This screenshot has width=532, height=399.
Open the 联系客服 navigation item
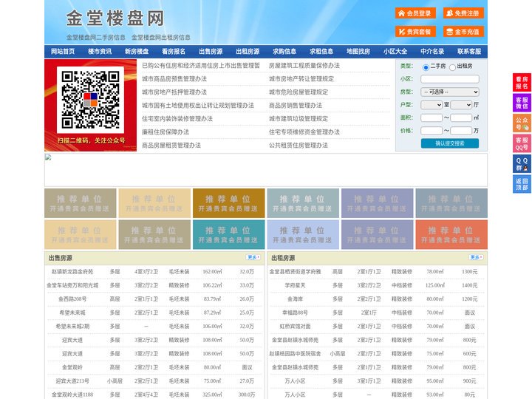[x=469, y=52]
